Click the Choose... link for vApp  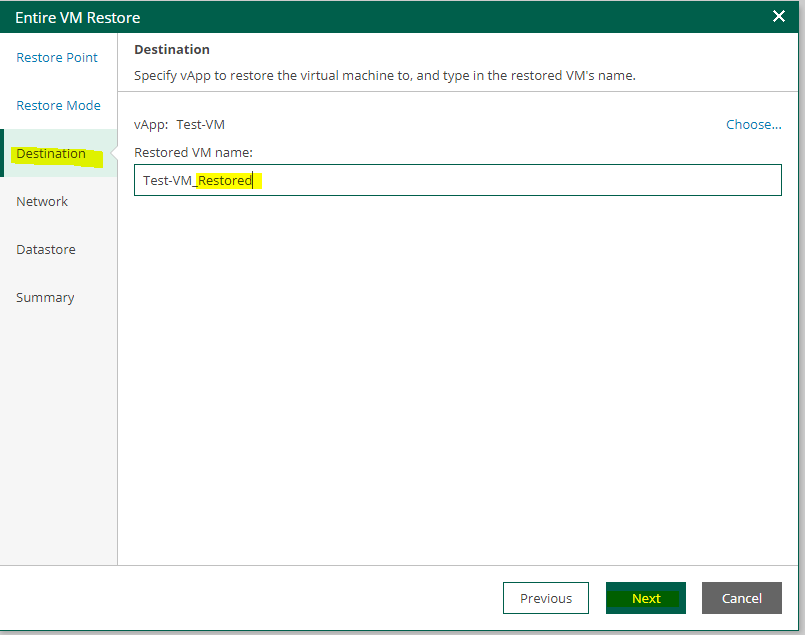click(x=753, y=125)
